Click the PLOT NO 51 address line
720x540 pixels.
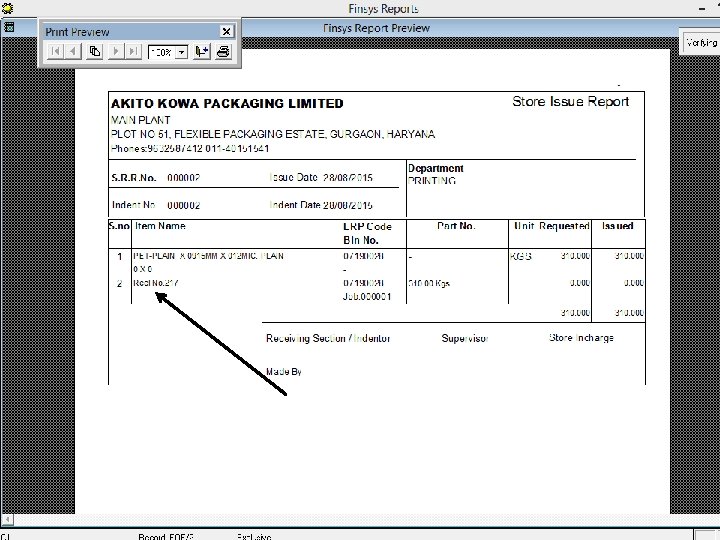click(273, 134)
